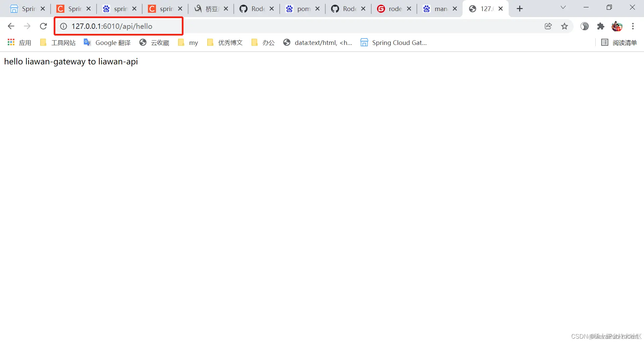Open the data:text/html bookmark
644x342 pixels.
coord(318,43)
